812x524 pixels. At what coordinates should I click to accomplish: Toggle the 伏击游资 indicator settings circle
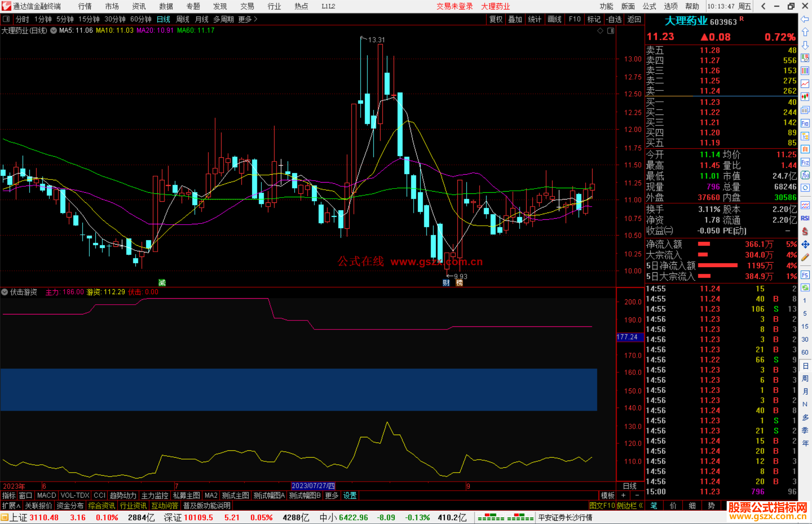pos(5,292)
